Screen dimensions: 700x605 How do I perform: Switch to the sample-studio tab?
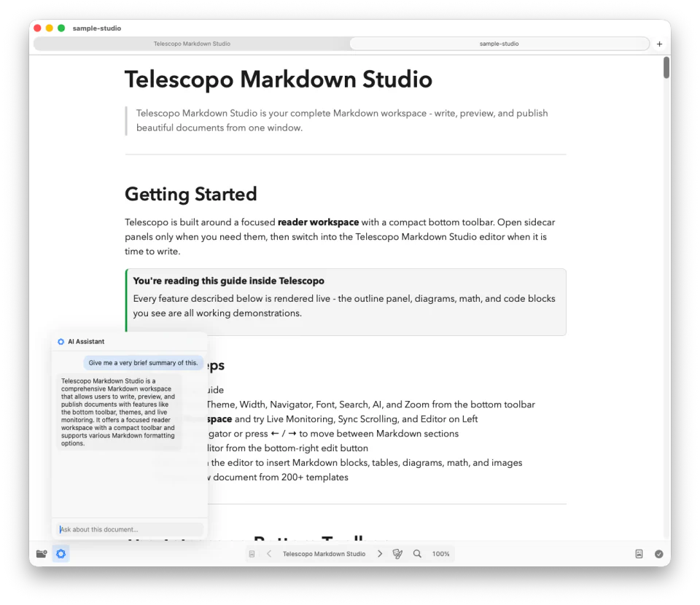(x=499, y=44)
